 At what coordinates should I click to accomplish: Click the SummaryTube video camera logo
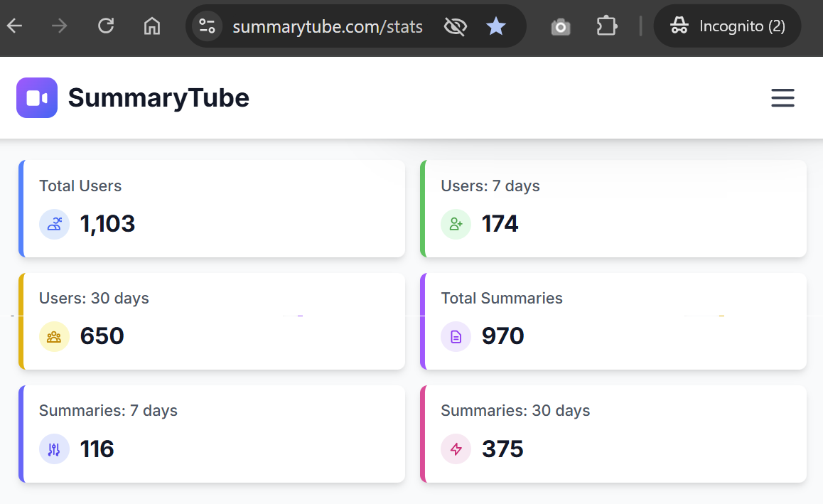click(37, 98)
